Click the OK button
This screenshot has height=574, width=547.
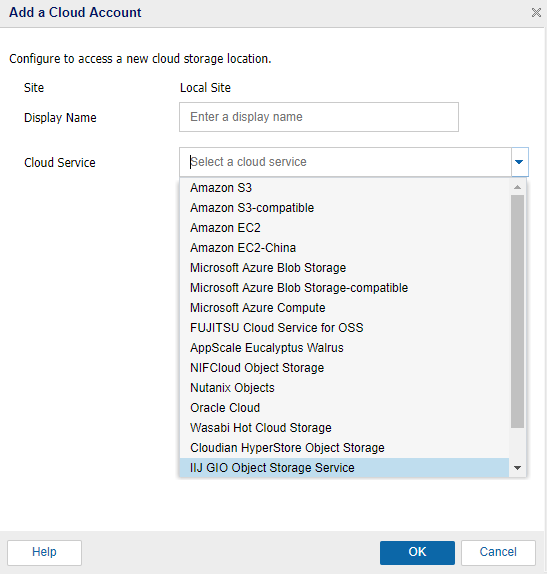[x=417, y=552]
